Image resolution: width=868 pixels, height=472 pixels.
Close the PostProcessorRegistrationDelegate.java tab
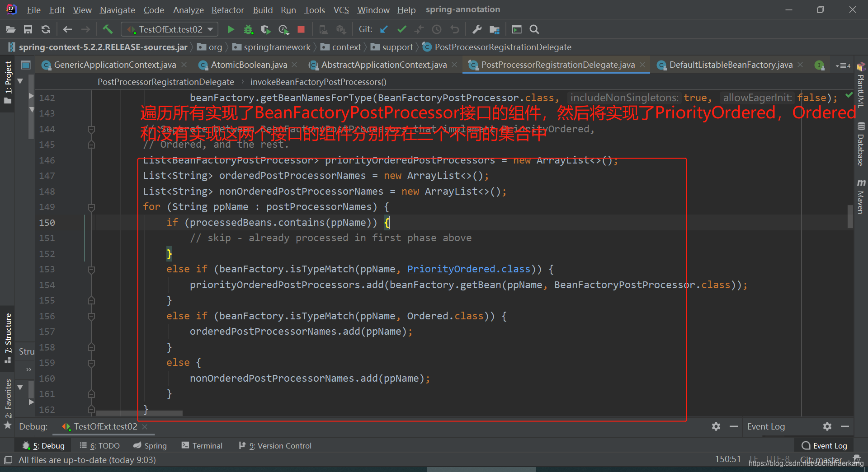tap(642, 65)
